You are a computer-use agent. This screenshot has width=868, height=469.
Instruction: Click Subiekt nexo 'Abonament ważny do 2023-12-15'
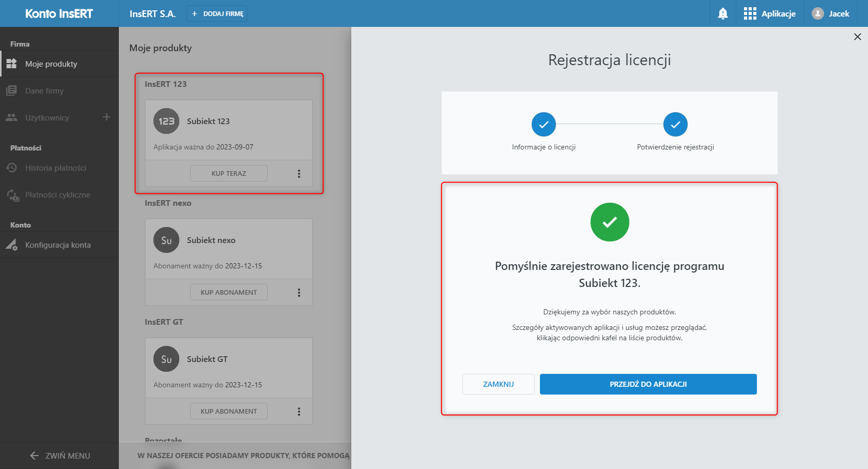(208, 266)
